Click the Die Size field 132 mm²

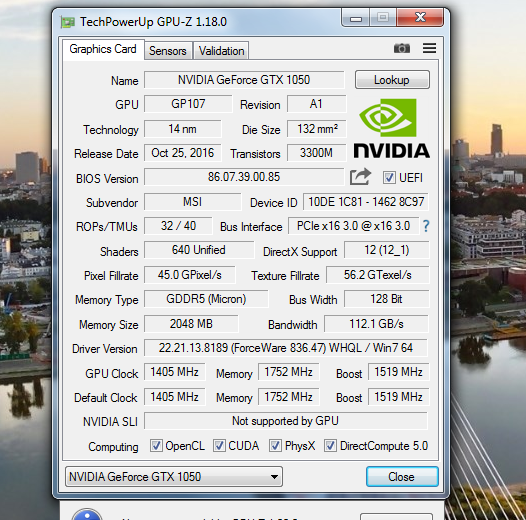point(317,129)
